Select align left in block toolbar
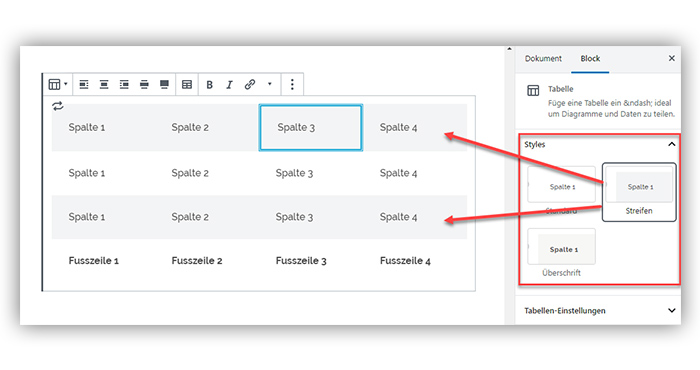 tap(83, 84)
